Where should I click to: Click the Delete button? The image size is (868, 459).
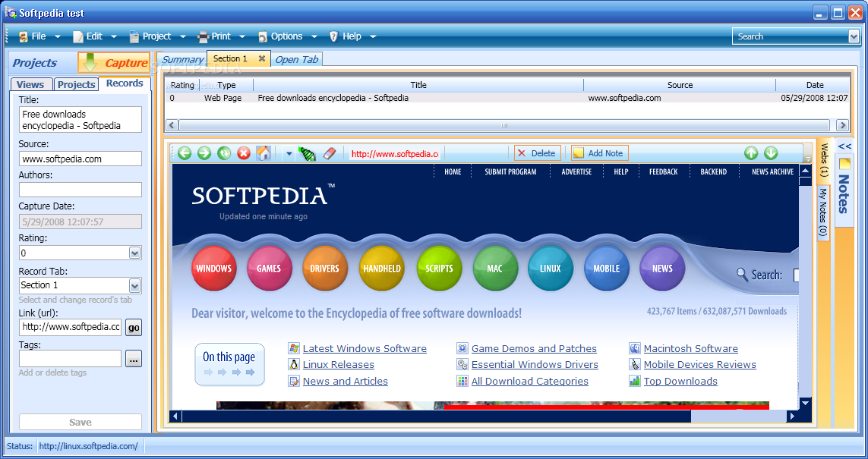coord(537,153)
